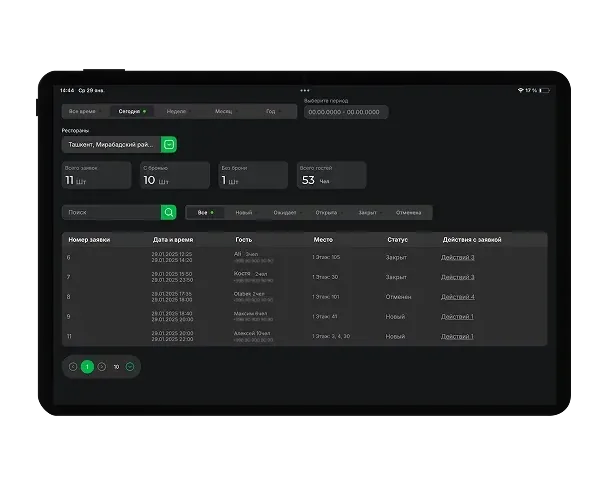This screenshot has width=607, height=486.
Task: Select the Все время period filter
Action: (x=85, y=112)
